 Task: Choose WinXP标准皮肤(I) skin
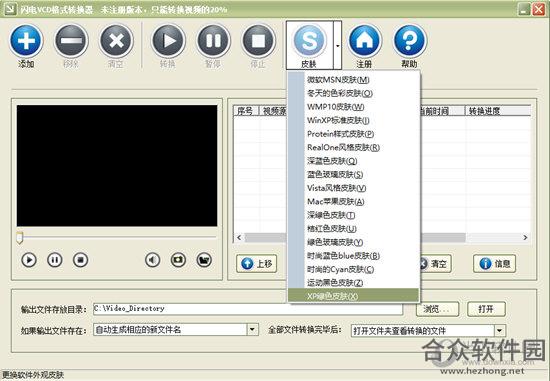click(354, 120)
